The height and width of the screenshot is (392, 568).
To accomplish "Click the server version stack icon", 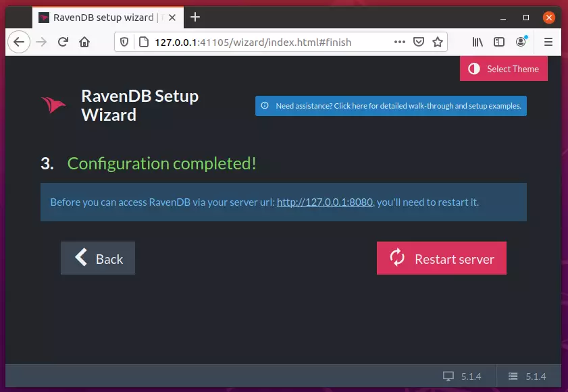I will (513, 376).
